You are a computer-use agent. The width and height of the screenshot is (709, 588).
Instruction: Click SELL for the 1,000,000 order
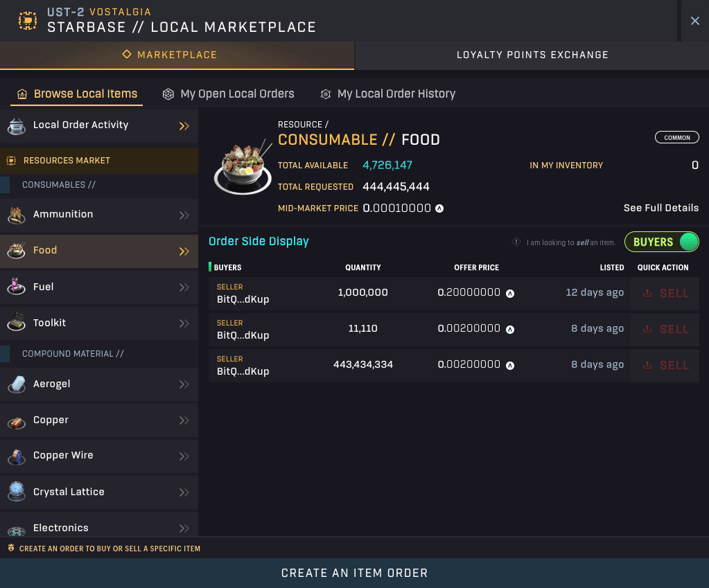click(665, 294)
